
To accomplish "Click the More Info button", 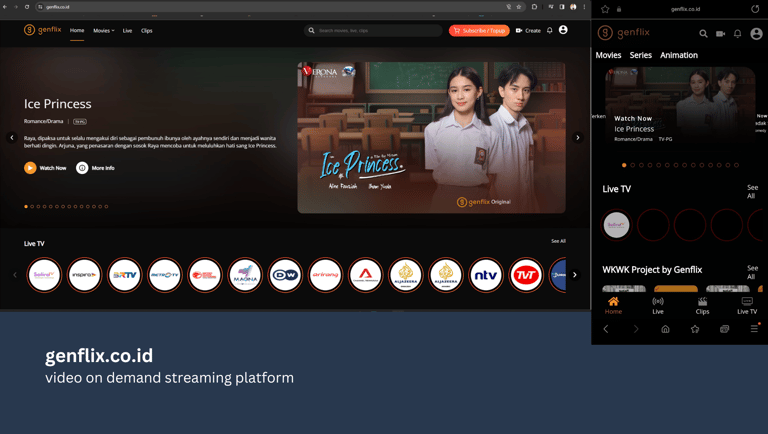I will coord(95,168).
